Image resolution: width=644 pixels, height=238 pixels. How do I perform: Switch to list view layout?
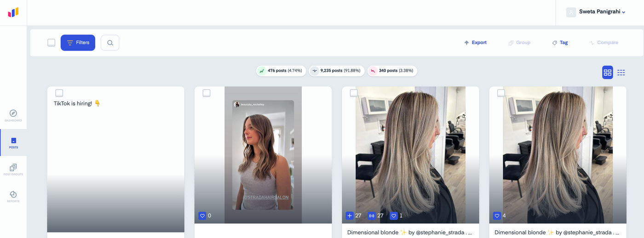[621, 73]
